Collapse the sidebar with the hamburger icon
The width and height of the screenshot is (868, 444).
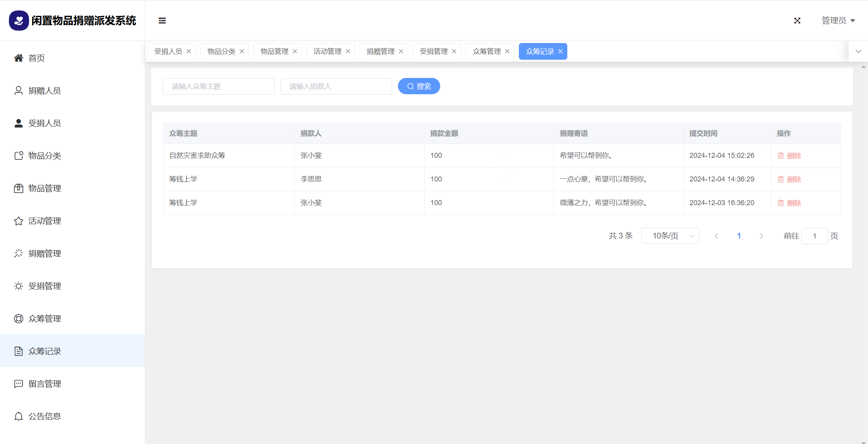pyautogui.click(x=162, y=21)
